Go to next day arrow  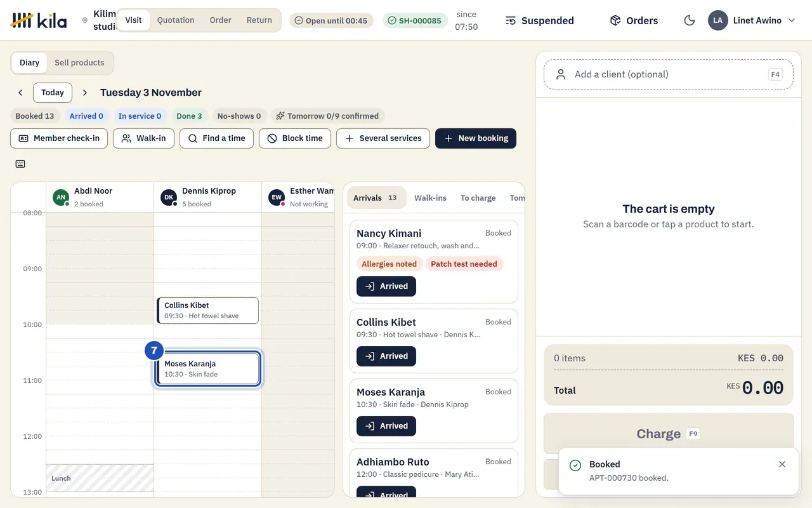coord(85,93)
